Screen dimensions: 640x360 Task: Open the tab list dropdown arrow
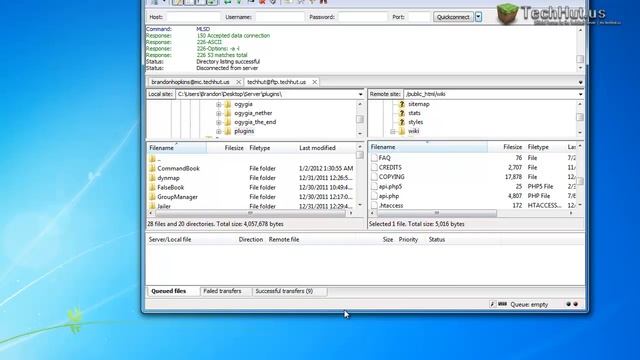580,82
